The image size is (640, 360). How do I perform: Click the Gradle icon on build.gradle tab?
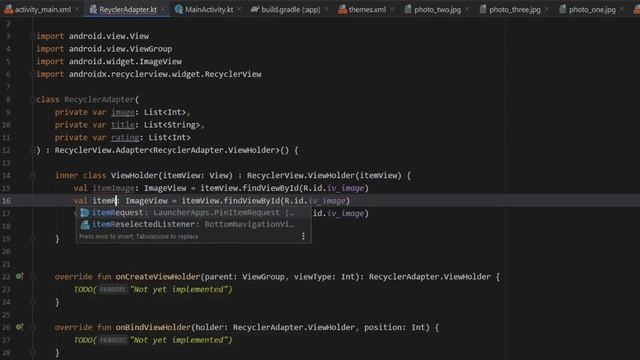click(255, 9)
